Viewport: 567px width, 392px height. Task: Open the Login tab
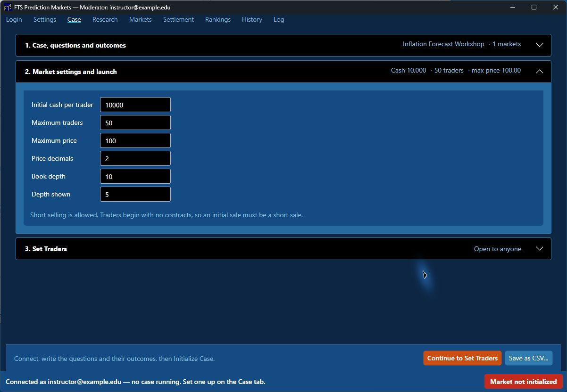coord(14,19)
